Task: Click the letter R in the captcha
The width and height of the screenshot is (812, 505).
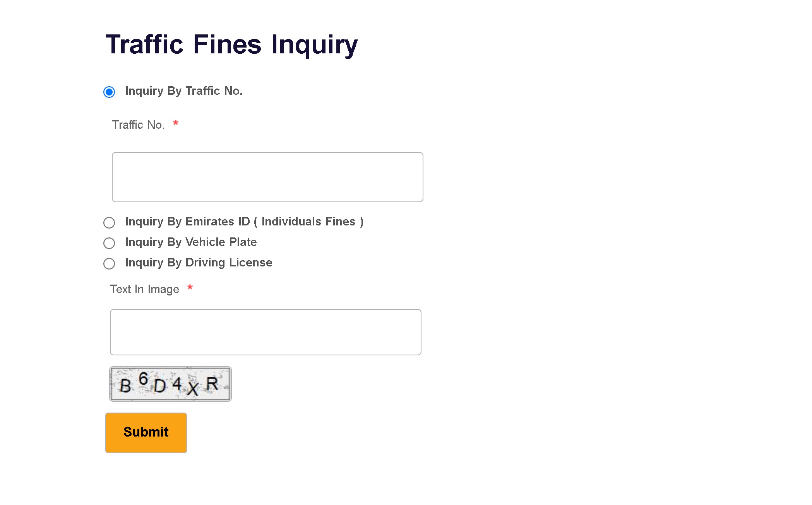Action: pos(212,384)
